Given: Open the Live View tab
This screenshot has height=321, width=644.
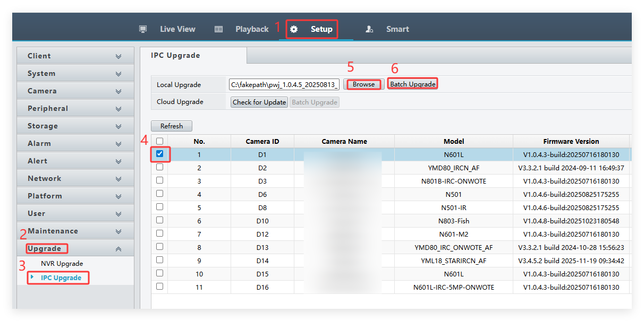Looking at the screenshot, I should pos(177,29).
